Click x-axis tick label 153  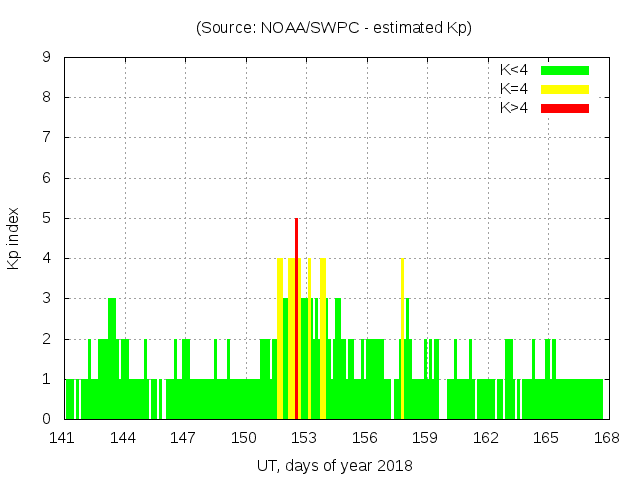pyautogui.click(x=304, y=437)
